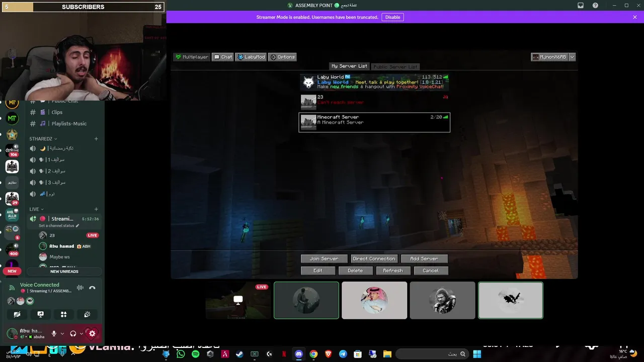Click the Abu hamad voice participant
644x362 pixels.
[x=69, y=246]
